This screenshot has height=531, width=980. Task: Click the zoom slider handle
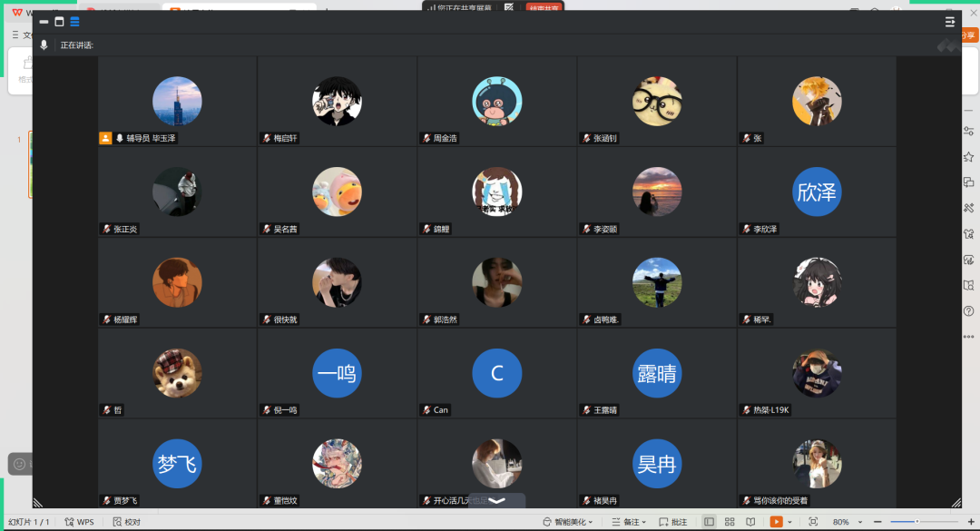[916, 522]
